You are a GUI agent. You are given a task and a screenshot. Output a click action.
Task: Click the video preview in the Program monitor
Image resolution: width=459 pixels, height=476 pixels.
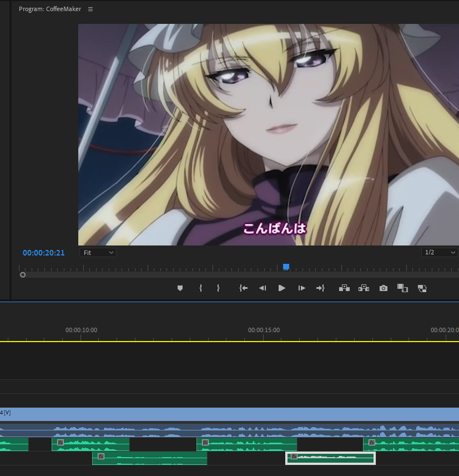(x=269, y=134)
